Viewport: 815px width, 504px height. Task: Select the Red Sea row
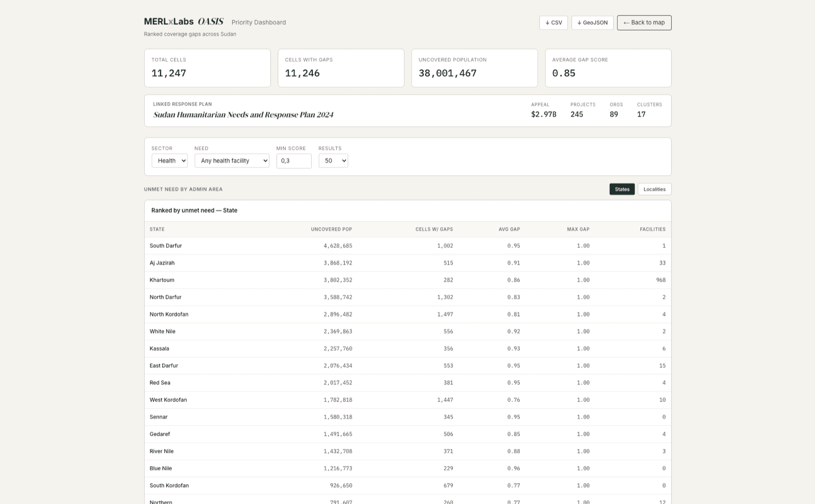point(407,383)
